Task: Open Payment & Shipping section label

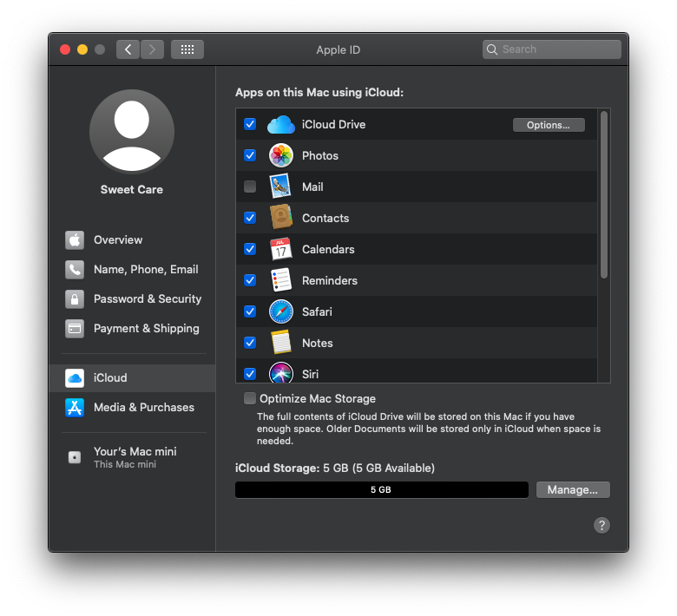Action: click(x=147, y=329)
